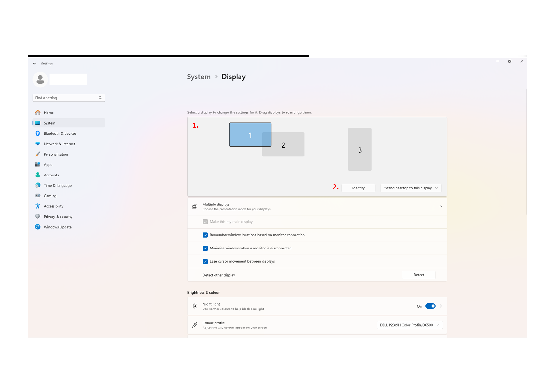Click the Identify button

point(358,188)
